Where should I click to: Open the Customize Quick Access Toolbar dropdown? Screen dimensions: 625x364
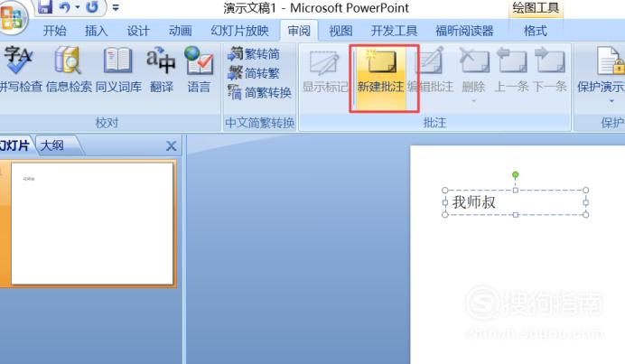[116, 7]
